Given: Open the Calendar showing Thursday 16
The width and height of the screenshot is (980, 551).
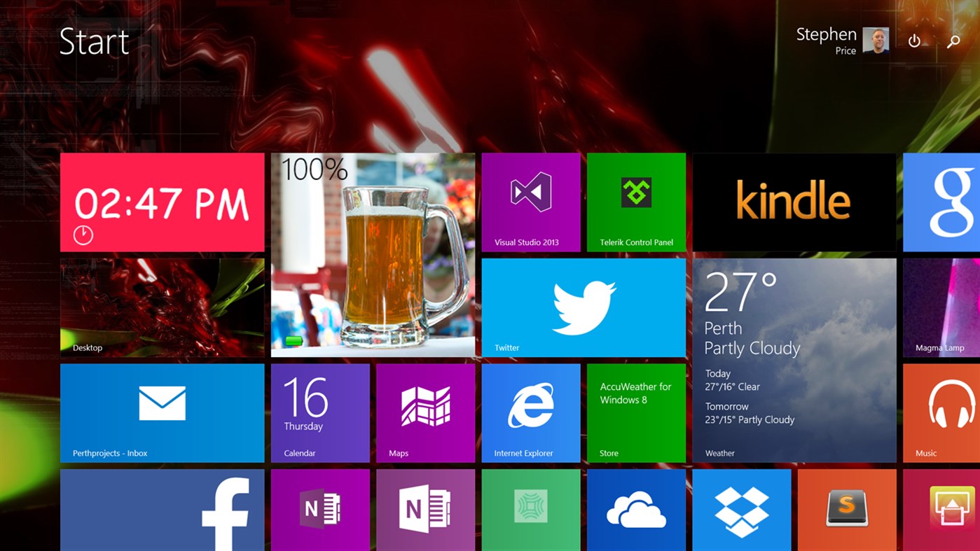Looking at the screenshot, I should pos(320,412).
